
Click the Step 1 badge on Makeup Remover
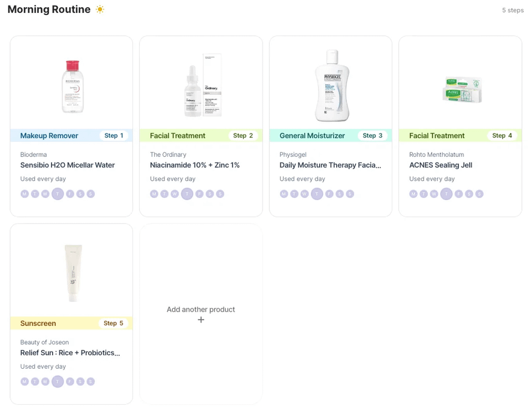(x=114, y=135)
